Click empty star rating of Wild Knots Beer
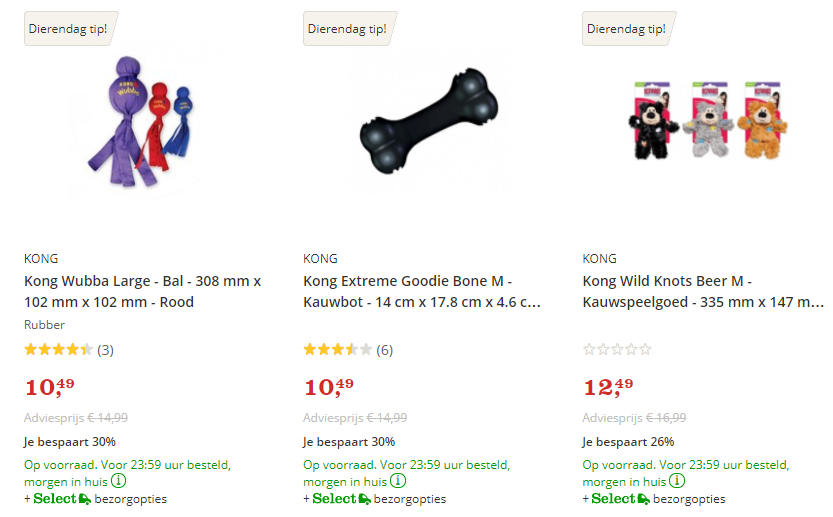Image resolution: width=833 pixels, height=517 pixels. (617, 350)
